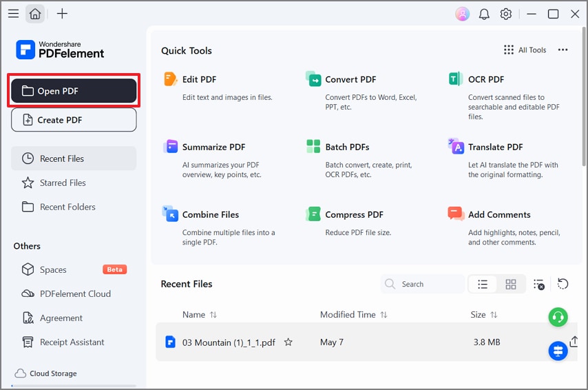The width and height of the screenshot is (588, 390).
Task: Click the Recent Files search field
Action: 423,284
